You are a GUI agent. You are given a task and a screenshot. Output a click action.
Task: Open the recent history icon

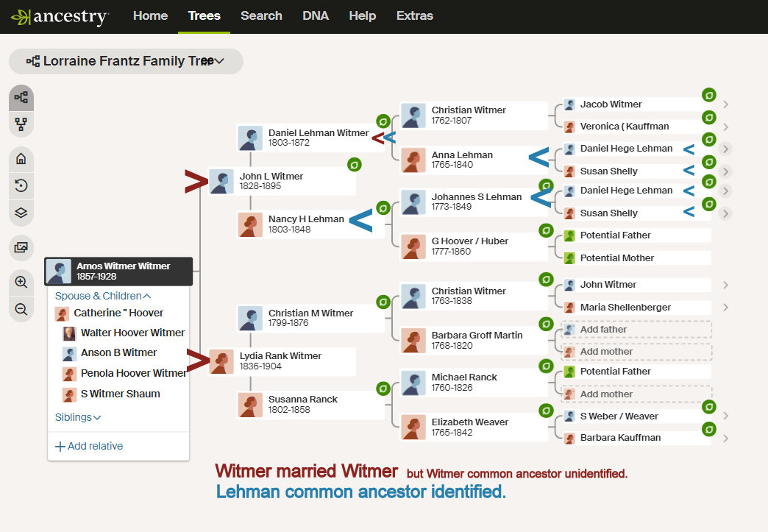21,185
